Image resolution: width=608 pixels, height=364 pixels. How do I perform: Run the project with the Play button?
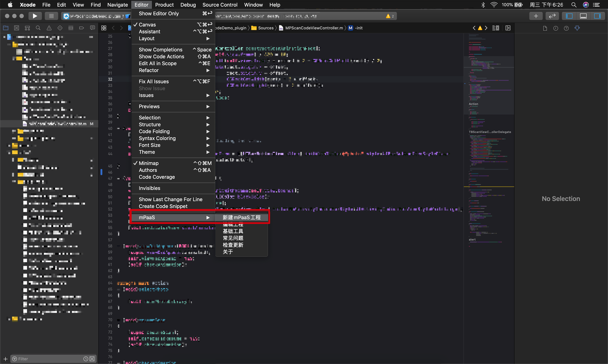pos(35,16)
